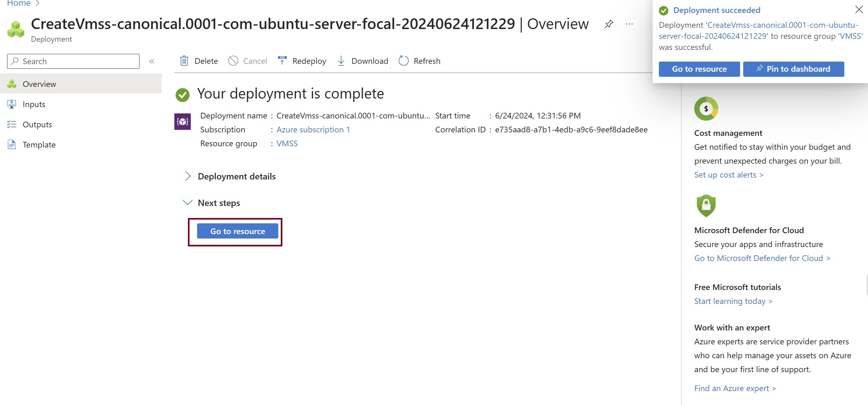Click Pin to dashboard in notification
Viewport: 868px width, 405px height.
tap(793, 69)
